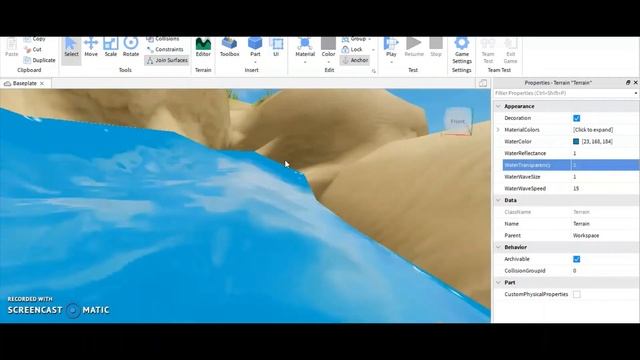Pick the Rotate tool
Image resolution: width=640 pixels, height=360 pixels.
(131, 47)
